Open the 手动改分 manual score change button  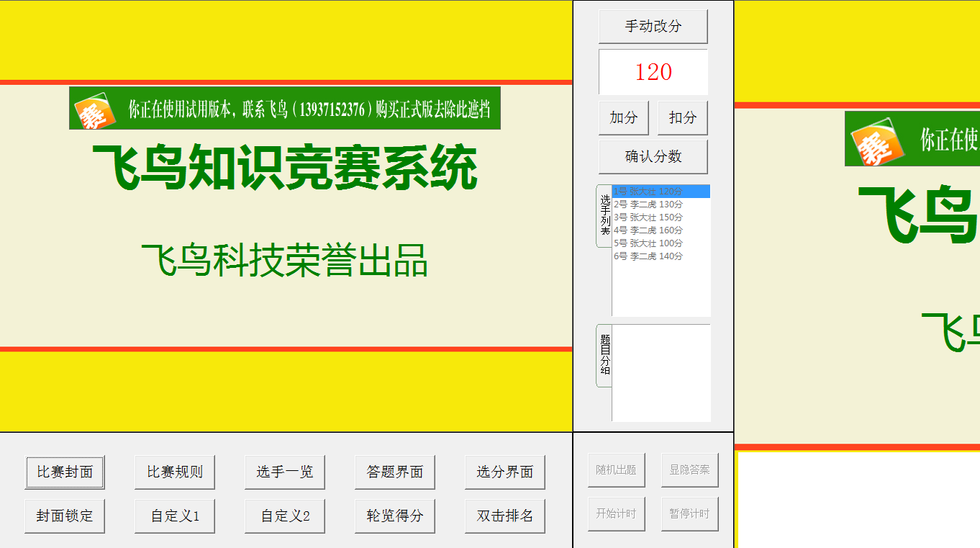coord(653,26)
